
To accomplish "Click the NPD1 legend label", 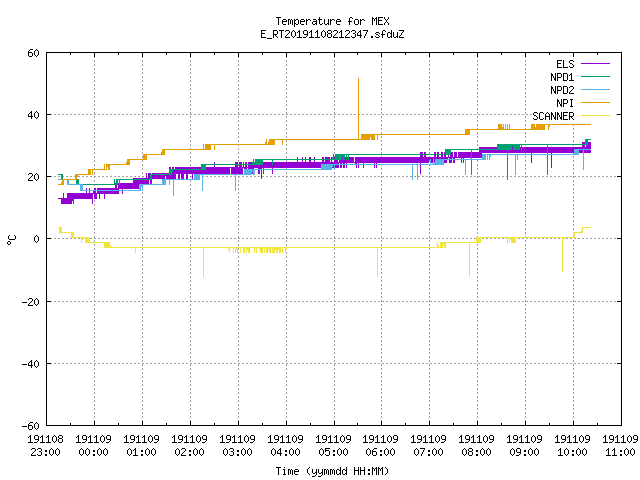I will pos(562,77).
